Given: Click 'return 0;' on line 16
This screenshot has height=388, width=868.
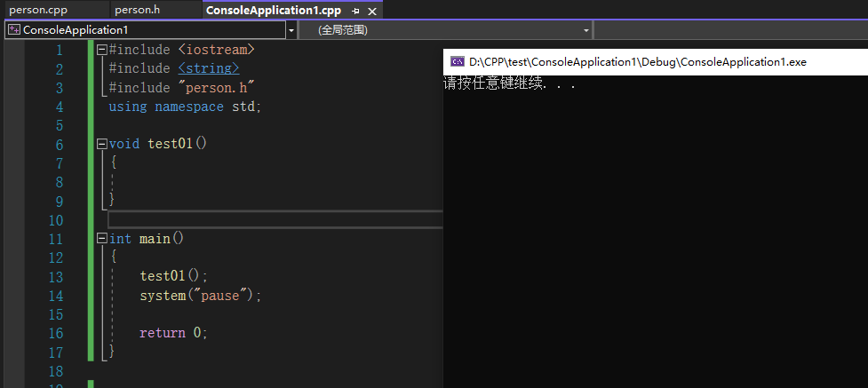Looking at the screenshot, I should tap(173, 333).
